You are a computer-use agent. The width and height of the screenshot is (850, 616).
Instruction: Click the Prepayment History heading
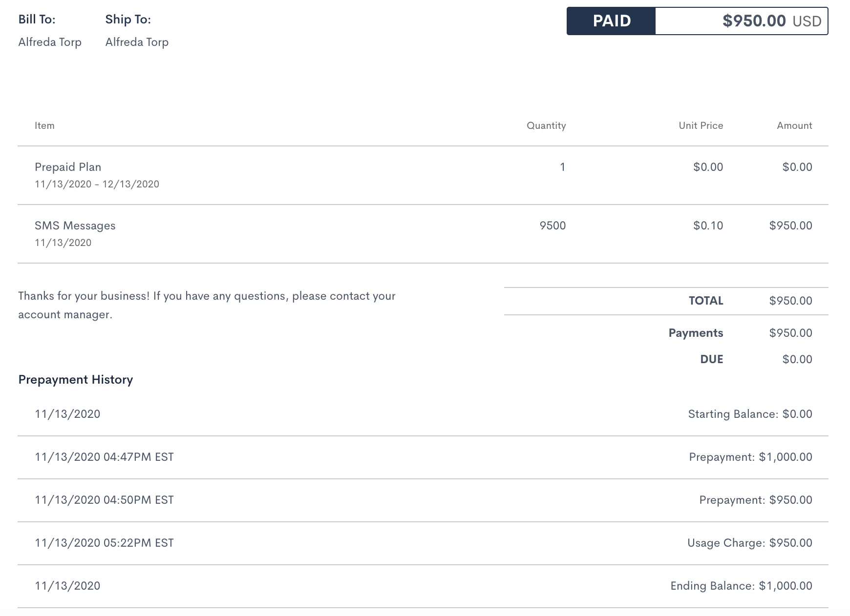click(x=76, y=380)
